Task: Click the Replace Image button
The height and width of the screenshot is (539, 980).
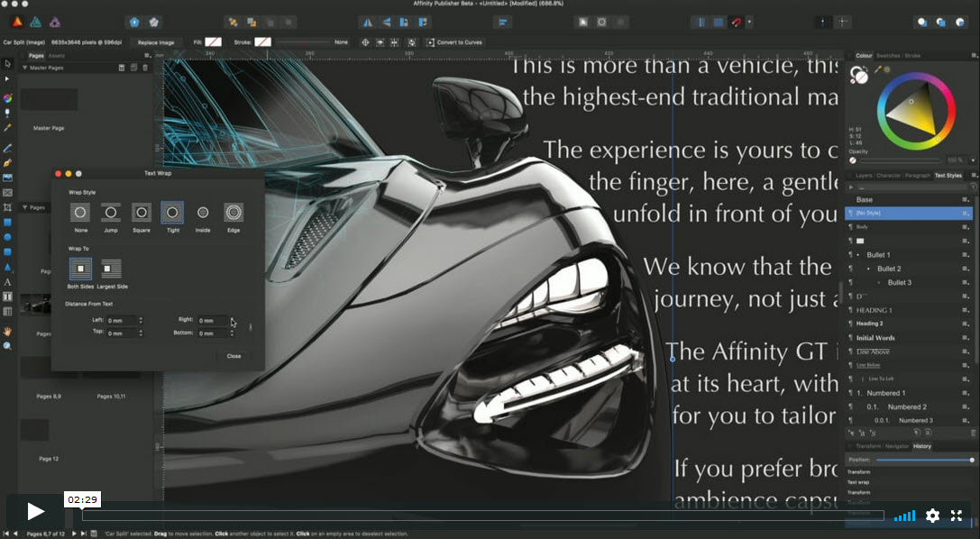Action: [x=156, y=42]
